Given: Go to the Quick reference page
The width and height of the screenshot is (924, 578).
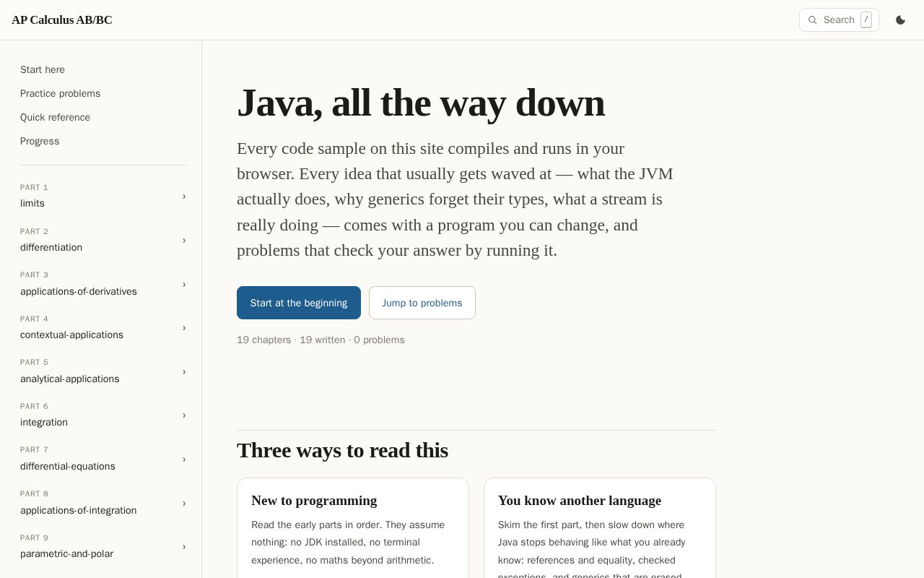Looking at the screenshot, I should click(56, 117).
